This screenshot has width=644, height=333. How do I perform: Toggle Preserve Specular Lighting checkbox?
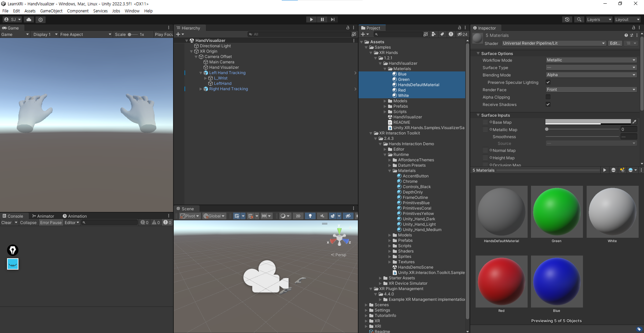(x=548, y=82)
